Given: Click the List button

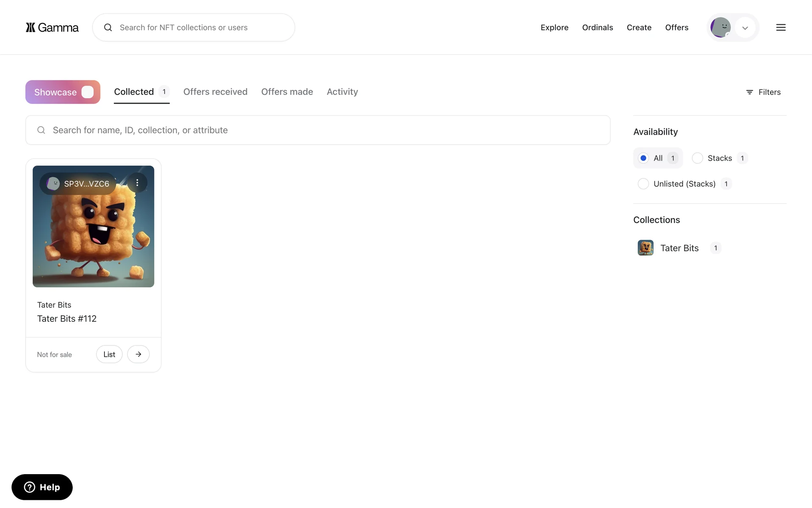Looking at the screenshot, I should (x=109, y=354).
